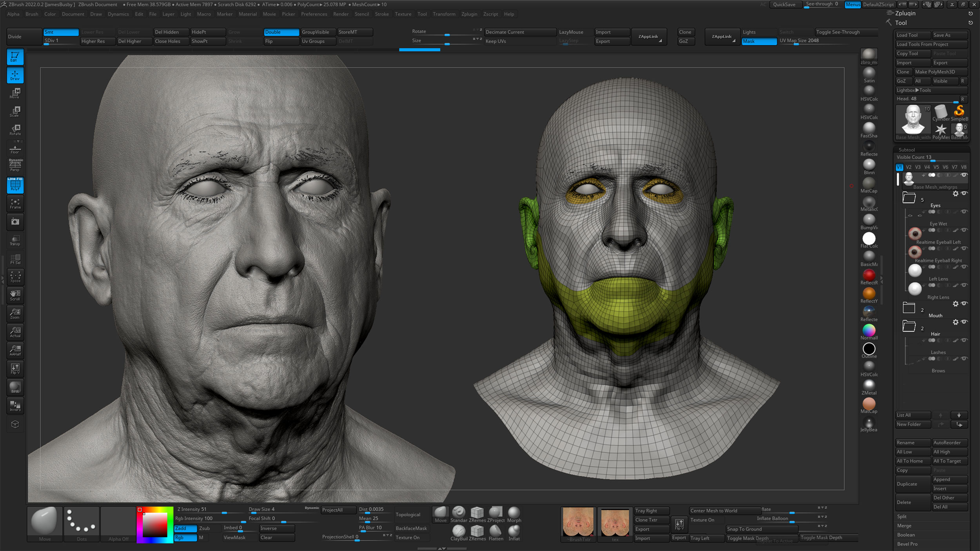Click the Rotate transform icon
This screenshot has width=980, height=551.
click(15, 130)
